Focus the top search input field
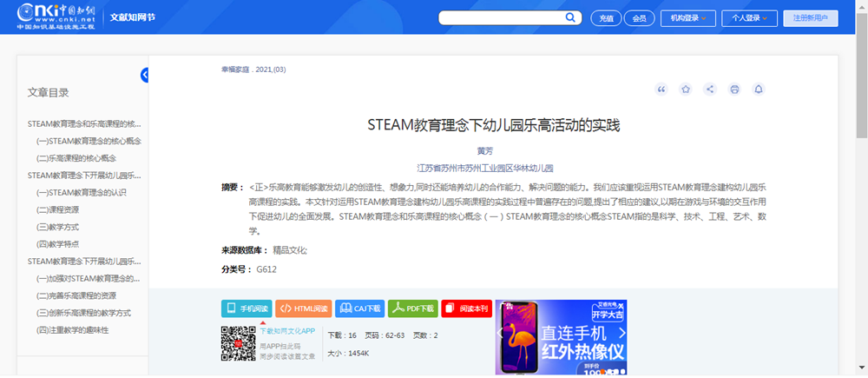Image resolution: width=868 pixels, height=378 pixels. pos(502,17)
